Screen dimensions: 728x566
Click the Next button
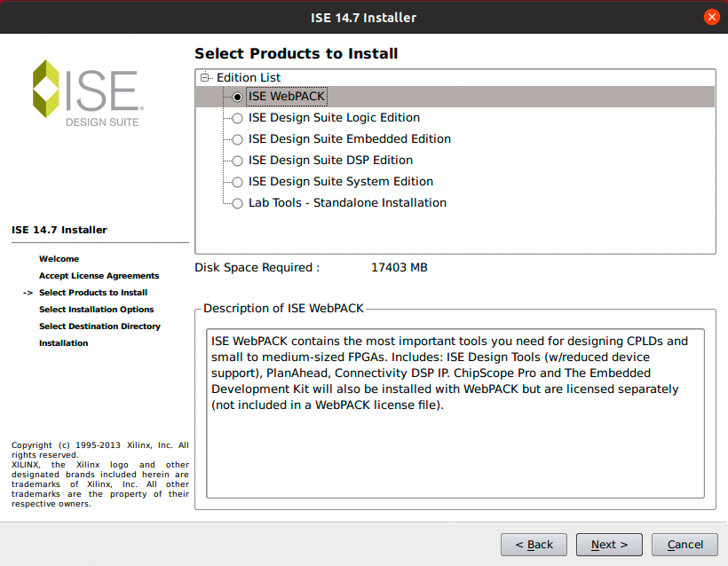point(609,544)
